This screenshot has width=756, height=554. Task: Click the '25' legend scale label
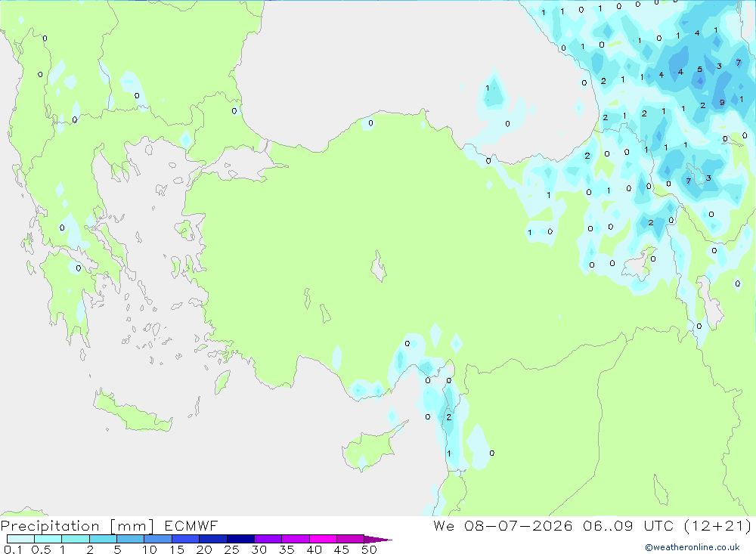[x=232, y=549]
